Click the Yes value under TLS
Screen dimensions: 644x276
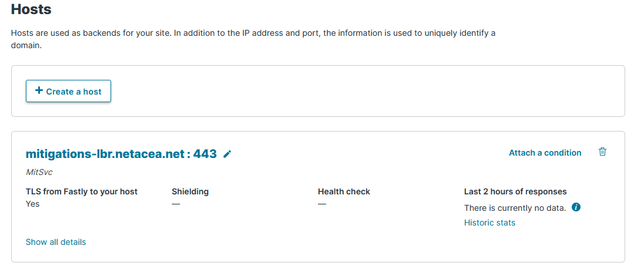click(x=33, y=204)
